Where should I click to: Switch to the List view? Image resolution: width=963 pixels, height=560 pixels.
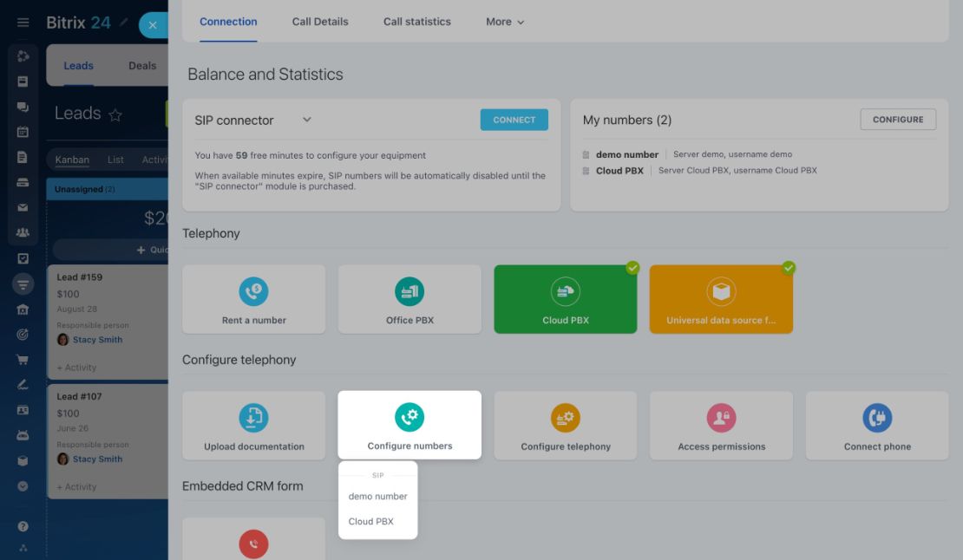click(115, 160)
